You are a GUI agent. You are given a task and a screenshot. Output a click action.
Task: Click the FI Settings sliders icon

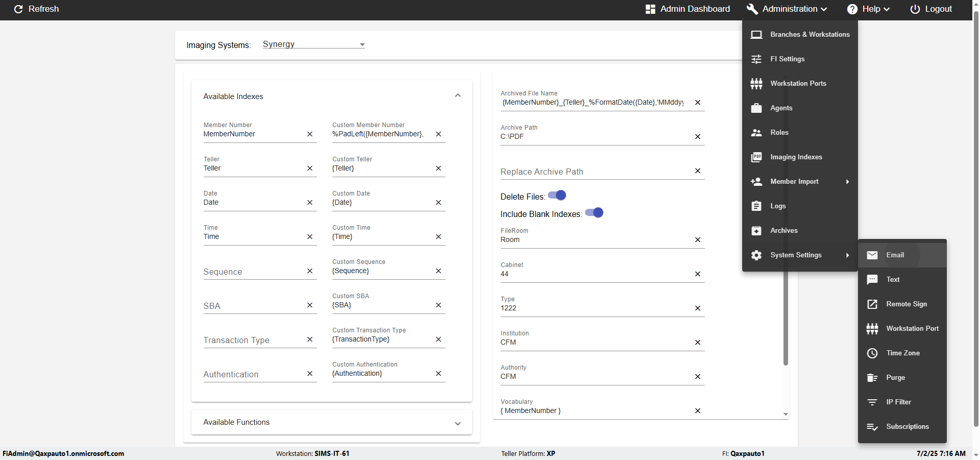pos(756,59)
